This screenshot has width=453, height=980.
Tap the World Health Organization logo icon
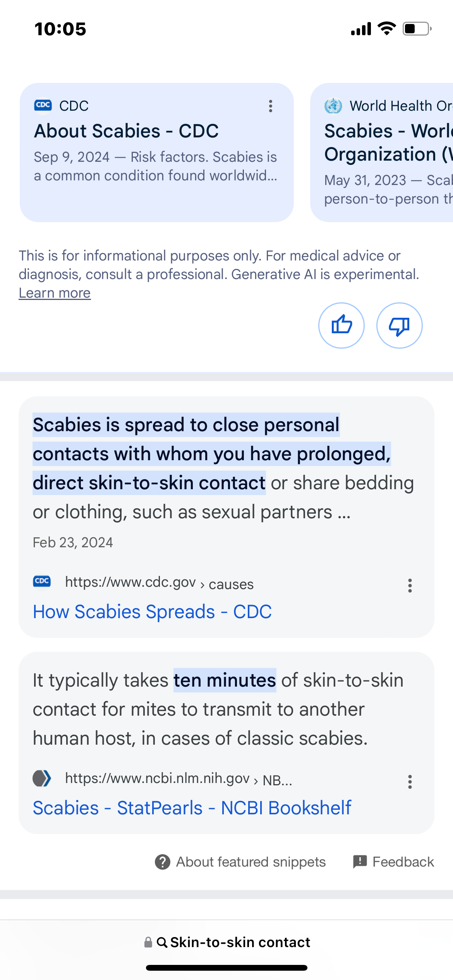click(x=333, y=106)
